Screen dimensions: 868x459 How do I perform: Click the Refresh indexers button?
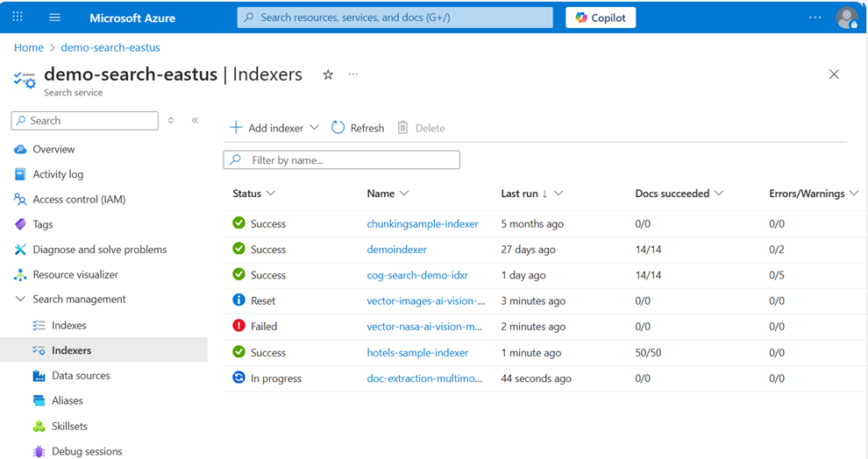pos(358,128)
